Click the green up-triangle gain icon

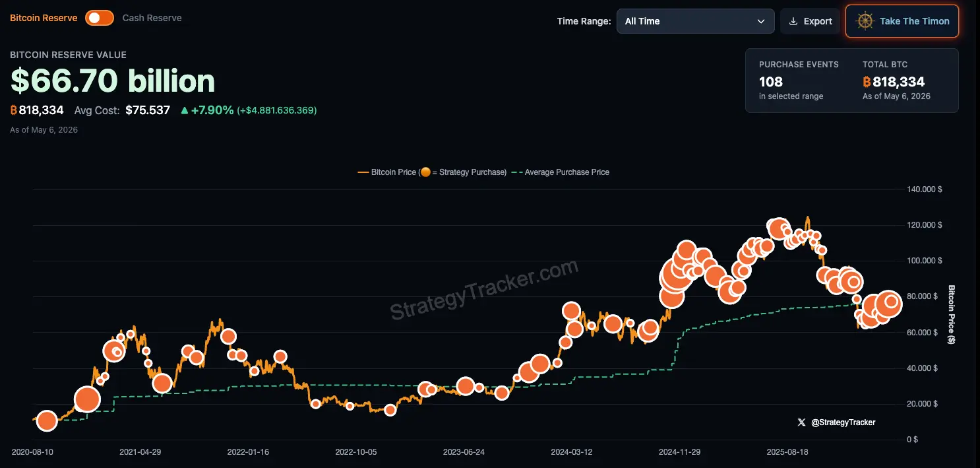tap(185, 110)
